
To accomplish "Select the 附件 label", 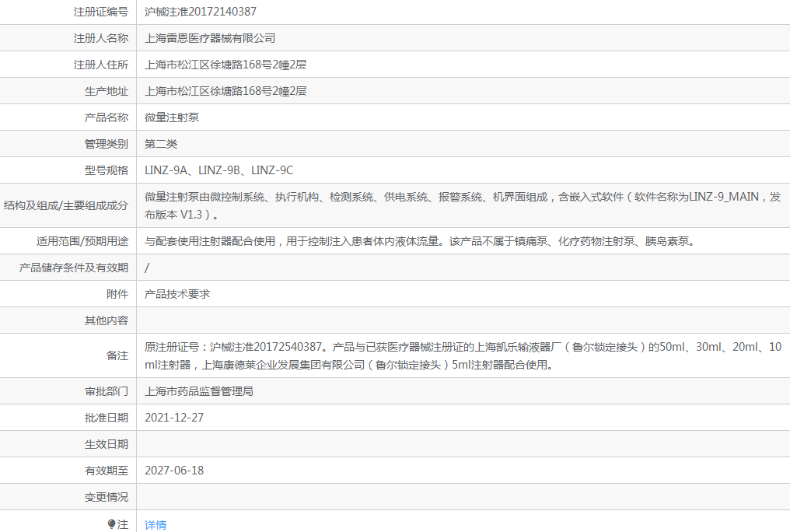I will [117, 294].
